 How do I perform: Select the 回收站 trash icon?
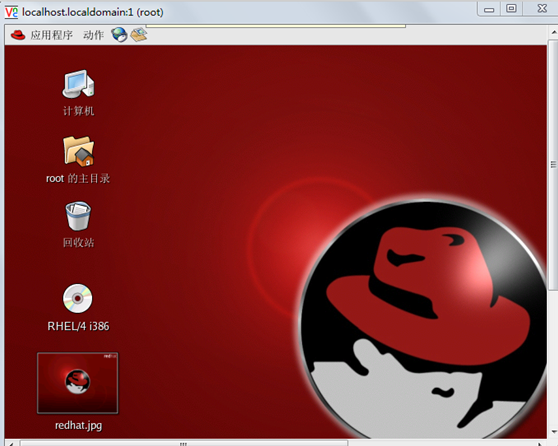[78, 216]
